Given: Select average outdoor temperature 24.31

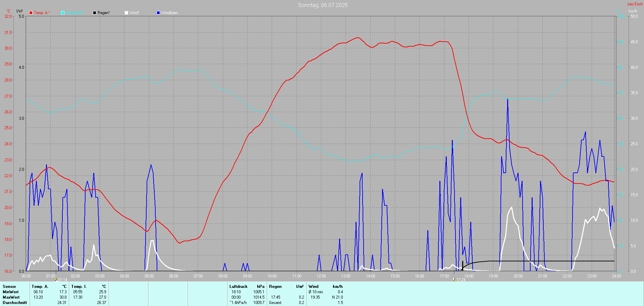Looking at the screenshot, I should [x=62, y=303].
